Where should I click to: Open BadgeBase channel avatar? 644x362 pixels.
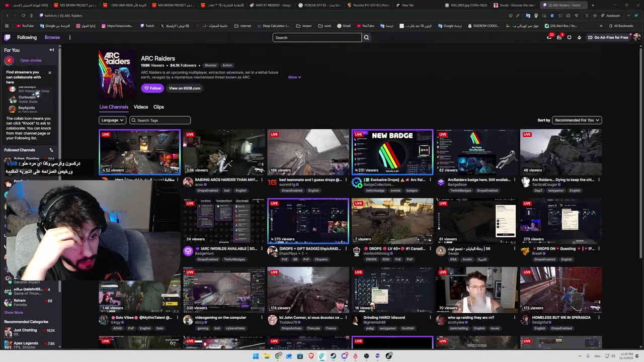pyautogui.click(x=441, y=182)
